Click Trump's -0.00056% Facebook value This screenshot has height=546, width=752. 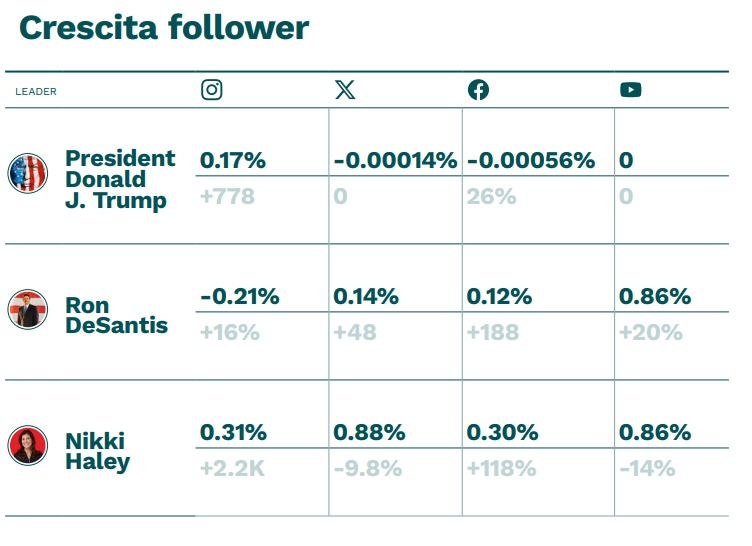coord(531,160)
